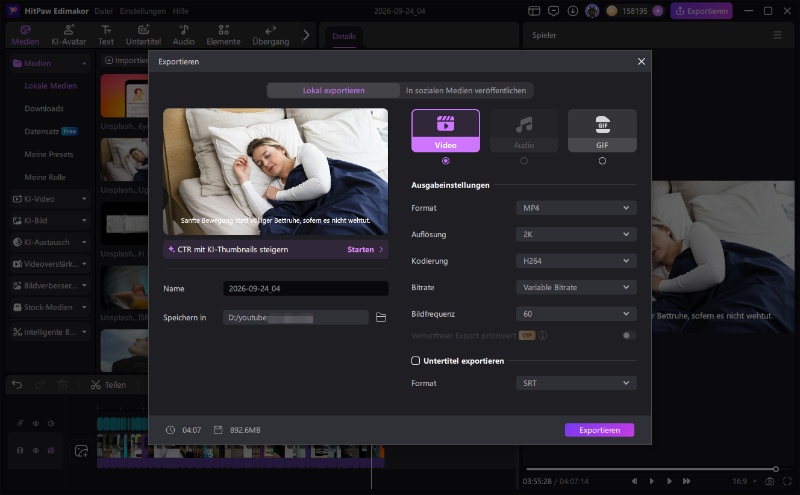Expand the Stock-Medien sidebar section
Image resolution: width=800 pixels, height=495 pixels.
49,307
